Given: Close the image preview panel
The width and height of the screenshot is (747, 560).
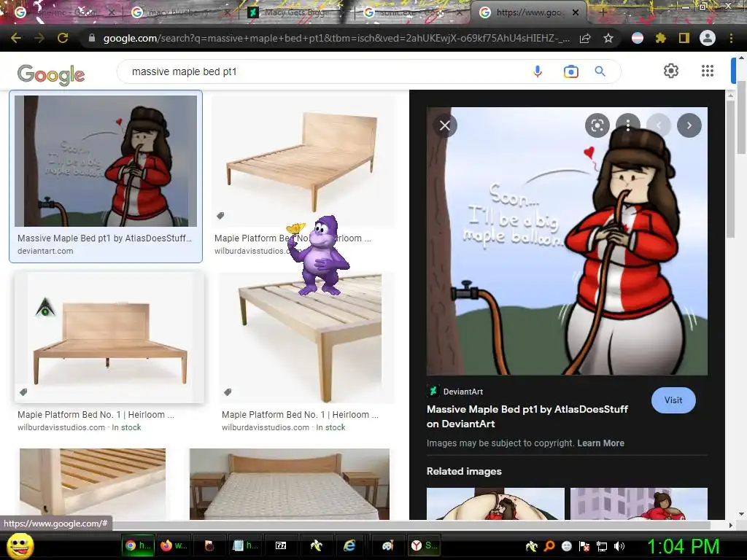Looking at the screenshot, I should coord(445,125).
